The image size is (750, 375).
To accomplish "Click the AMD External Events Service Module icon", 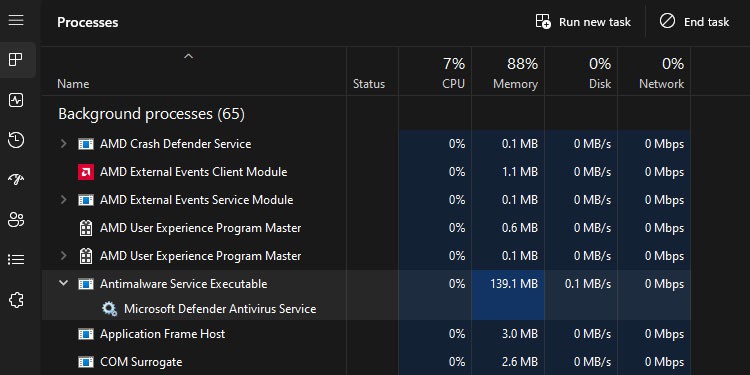I will tap(86, 200).
